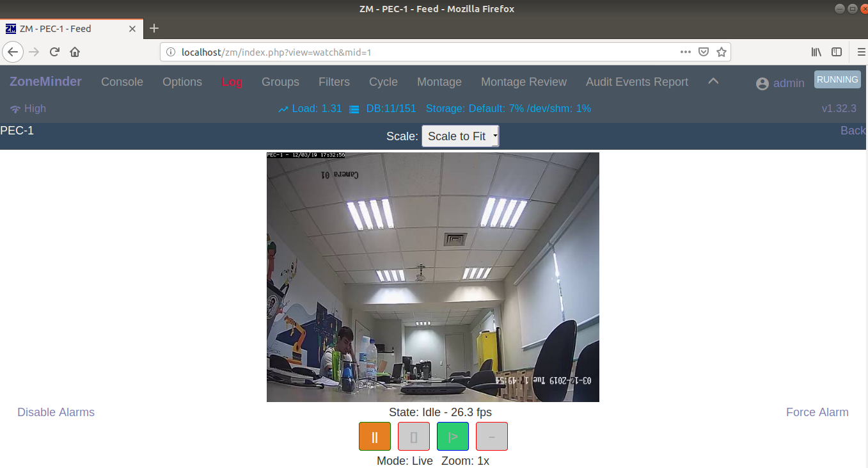Disable Alarms for this monitor
868x468 pixels.
pos(56,412)
